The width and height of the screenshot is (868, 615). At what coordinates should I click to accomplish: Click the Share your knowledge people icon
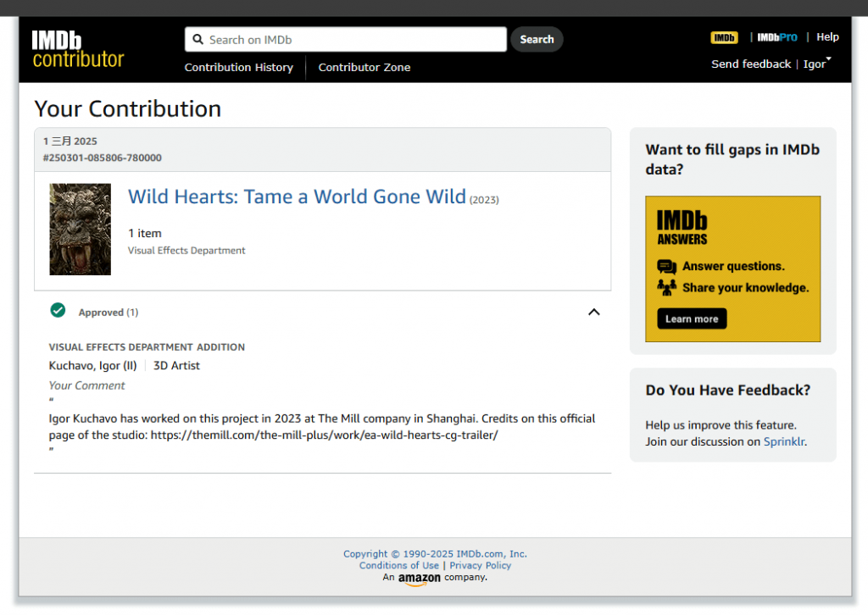666,287
